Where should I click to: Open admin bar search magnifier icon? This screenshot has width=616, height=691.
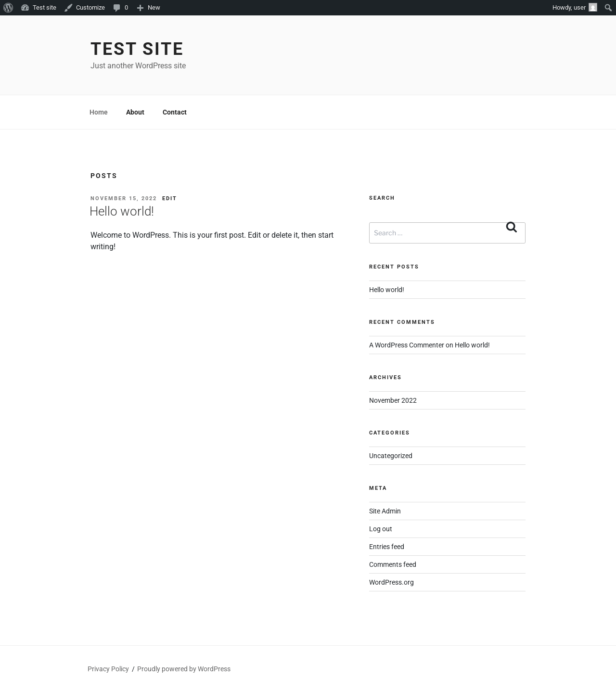pyautogui.click(x=608, y=8)
